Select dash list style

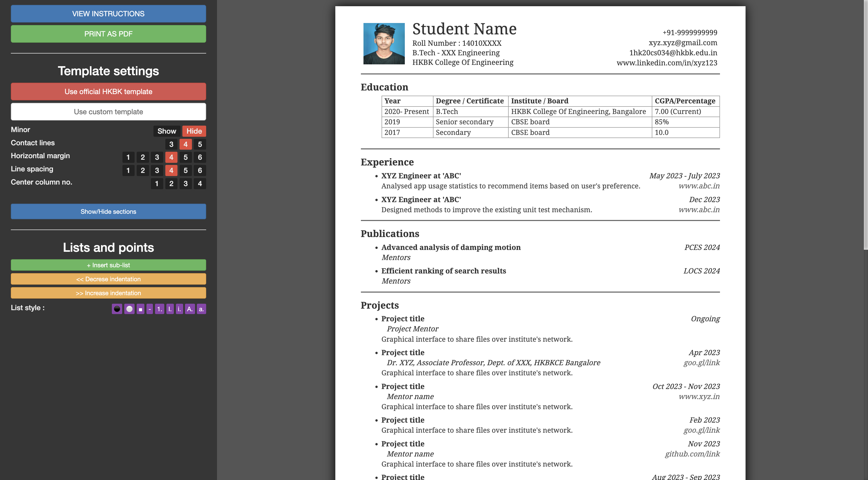pyautogui.click(x=150, y=309)
